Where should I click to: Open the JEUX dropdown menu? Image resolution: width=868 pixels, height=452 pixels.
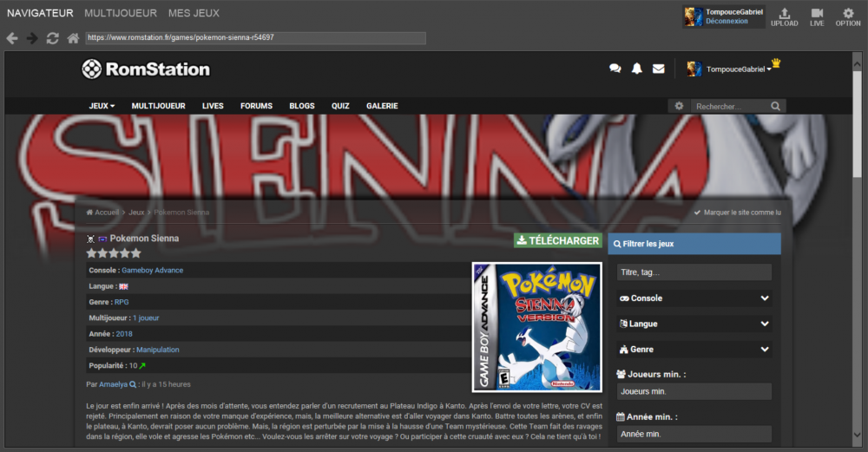[102, 106]
